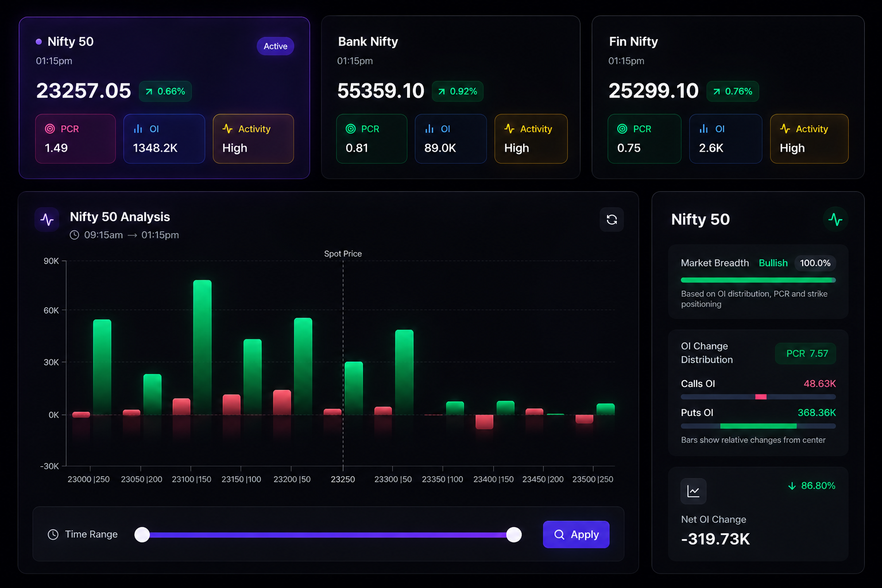This screenshot has height=588, width=882.
Task: Click the 90K label on the y-axis
Action: [51, 261]
